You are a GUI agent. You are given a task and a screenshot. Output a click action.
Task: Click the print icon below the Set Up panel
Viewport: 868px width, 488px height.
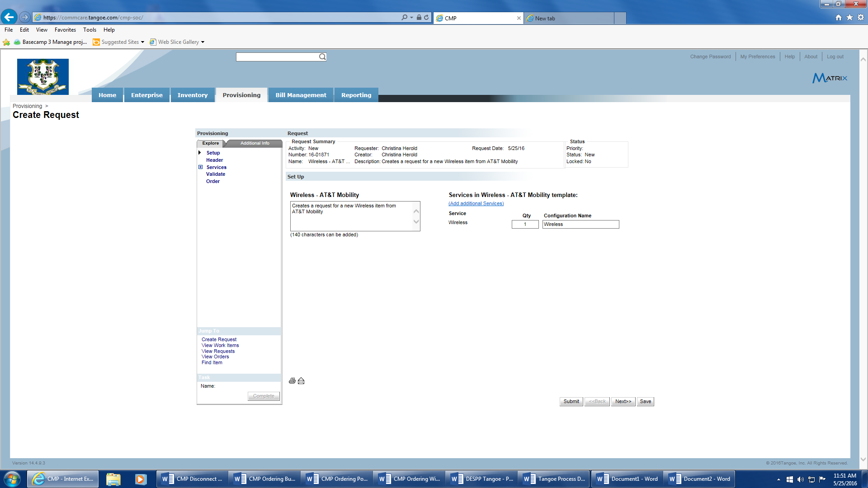pyautogui.click(x=292, y=381)
